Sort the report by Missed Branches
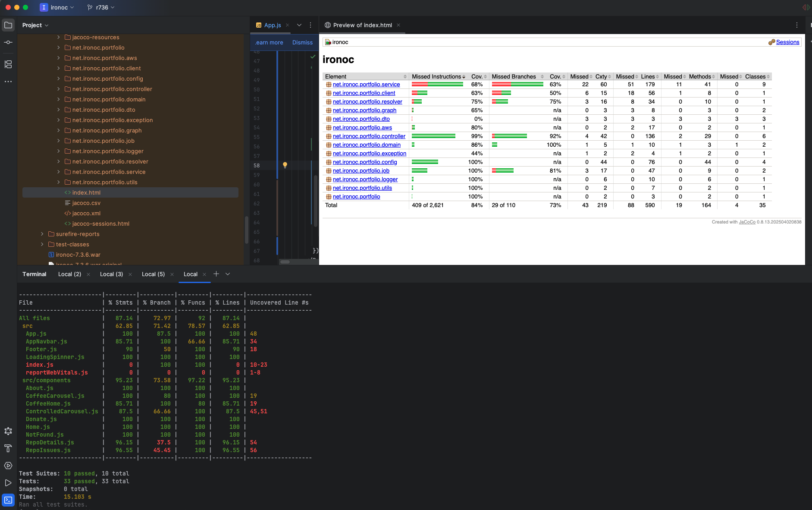The width and height of the screenshot is (812, 510). (517, 77)
